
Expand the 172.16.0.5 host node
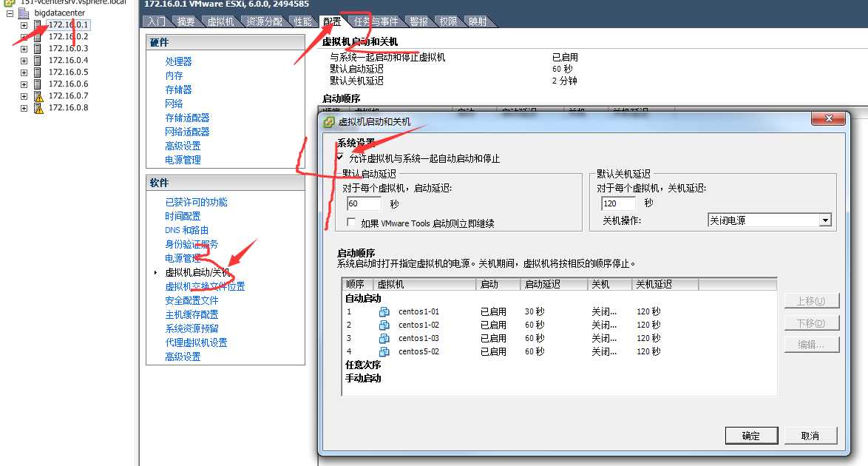click(24, 72)
